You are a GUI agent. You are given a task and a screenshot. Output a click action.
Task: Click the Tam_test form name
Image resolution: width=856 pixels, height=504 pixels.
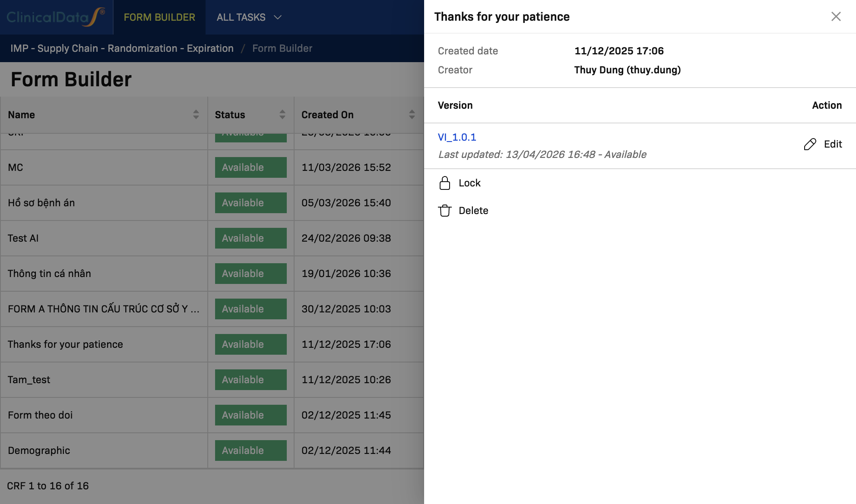(29, 380)
